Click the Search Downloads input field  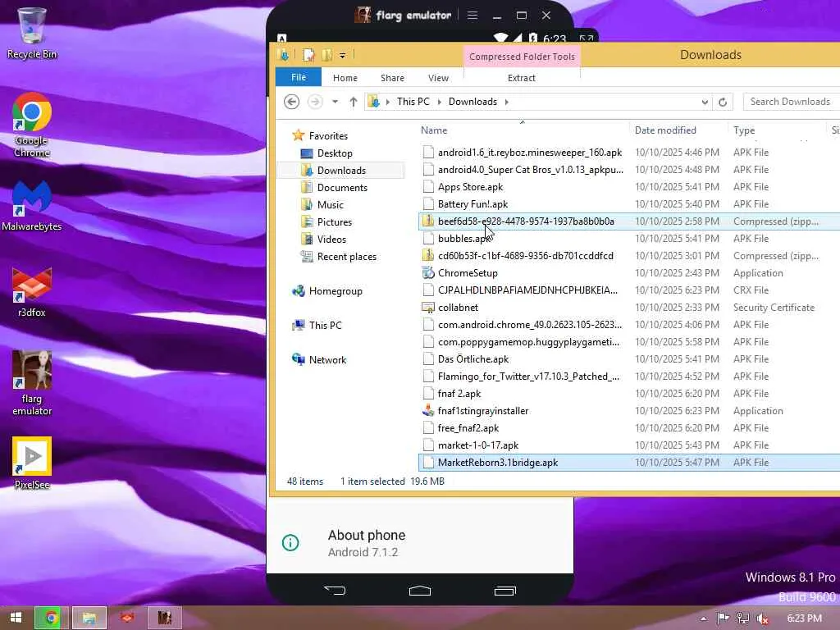[792, 102]
